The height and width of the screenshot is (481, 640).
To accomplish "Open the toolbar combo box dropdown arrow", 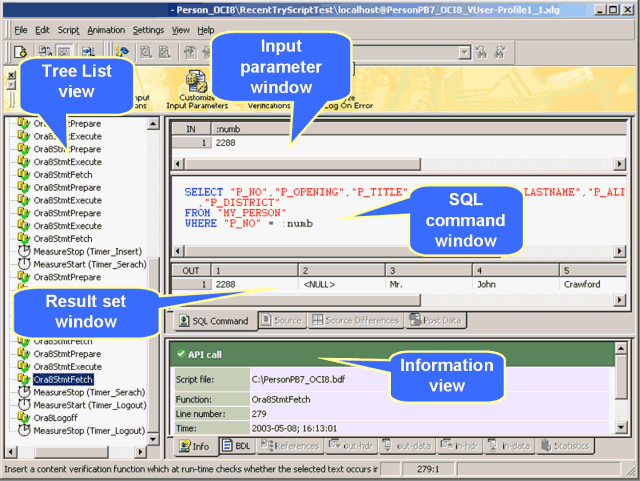I will (464, 52).
